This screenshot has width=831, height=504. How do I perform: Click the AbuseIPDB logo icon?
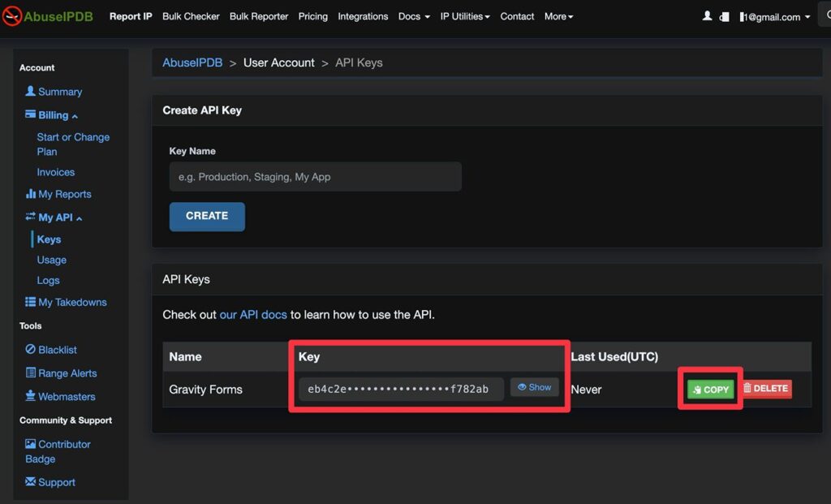coord(11,16)
